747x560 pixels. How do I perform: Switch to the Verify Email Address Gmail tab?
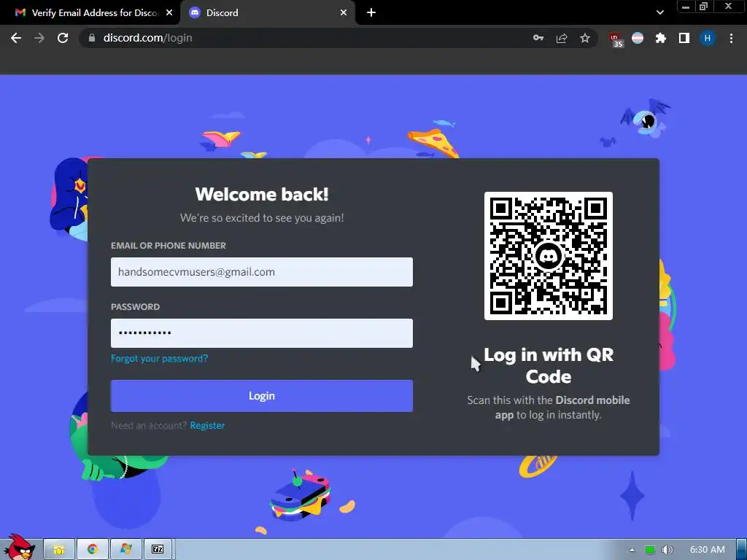pos(90,13)
